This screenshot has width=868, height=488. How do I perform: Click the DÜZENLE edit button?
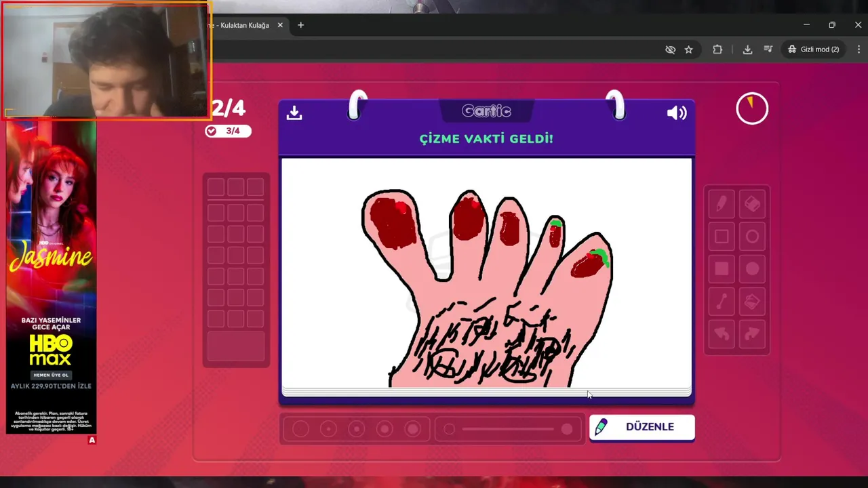[642, 427]
